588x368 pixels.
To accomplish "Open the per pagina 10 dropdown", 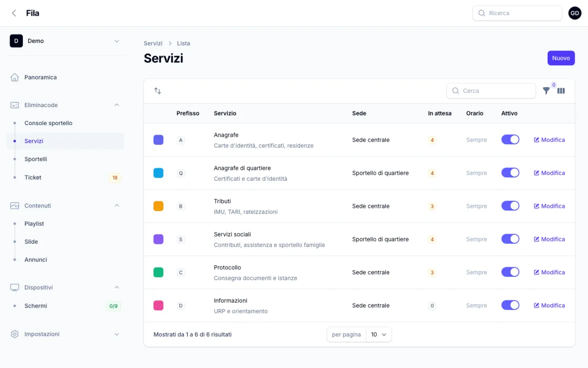I will [379, 334].
